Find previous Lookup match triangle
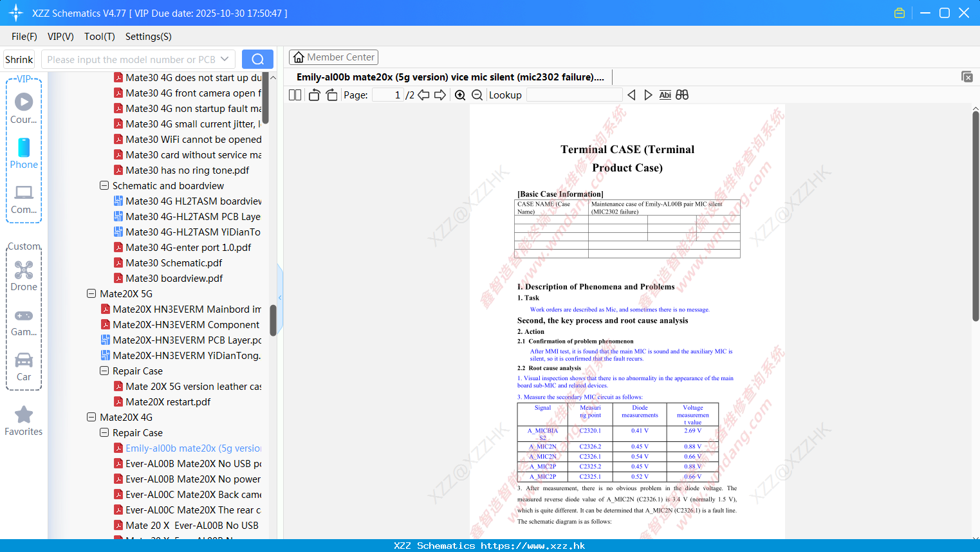 tap(631, 95)
